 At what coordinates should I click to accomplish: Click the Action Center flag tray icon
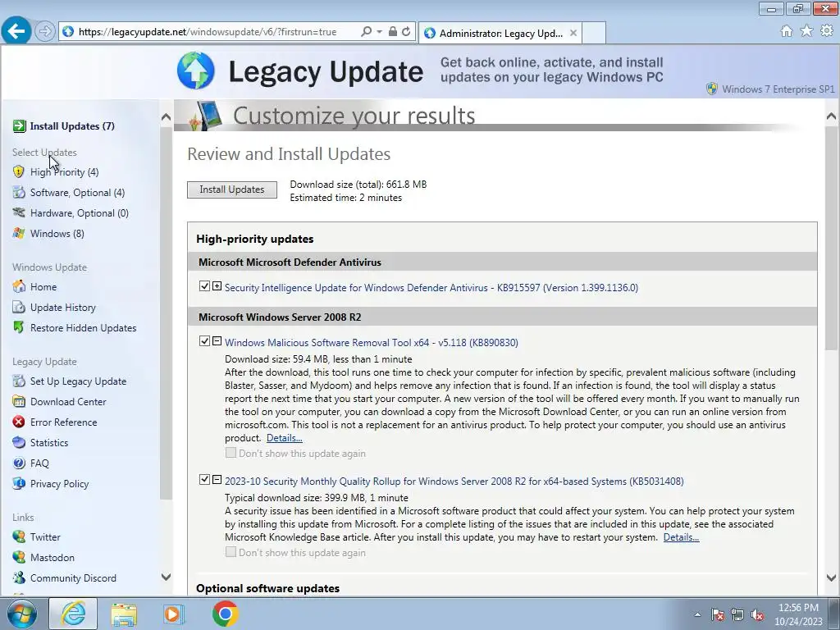(717, 615)
